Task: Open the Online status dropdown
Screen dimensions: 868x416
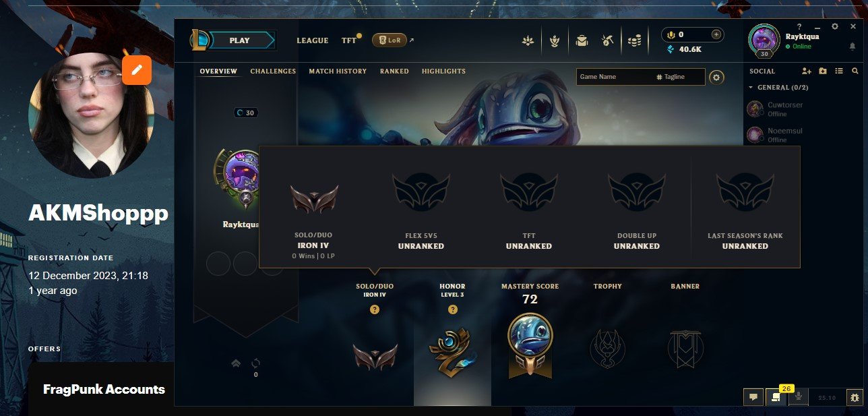Action: pyautogui.click(x=799, y=47)
